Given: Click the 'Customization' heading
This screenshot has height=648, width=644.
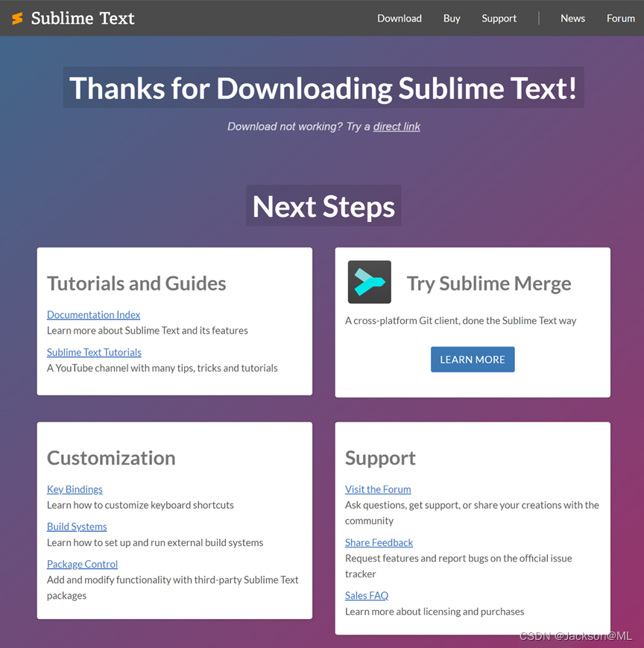Looking at the screenshot, I should point(111,458).
